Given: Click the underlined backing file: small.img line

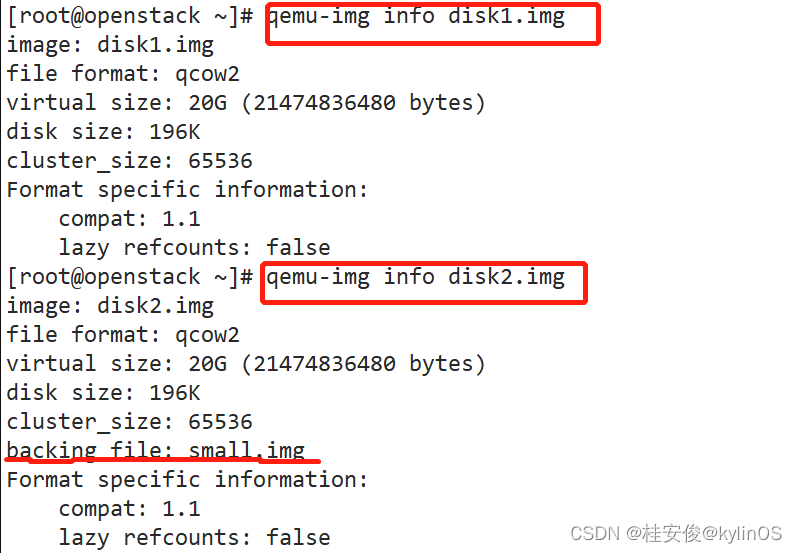Looking at the screenshot, I should point(156,451).
